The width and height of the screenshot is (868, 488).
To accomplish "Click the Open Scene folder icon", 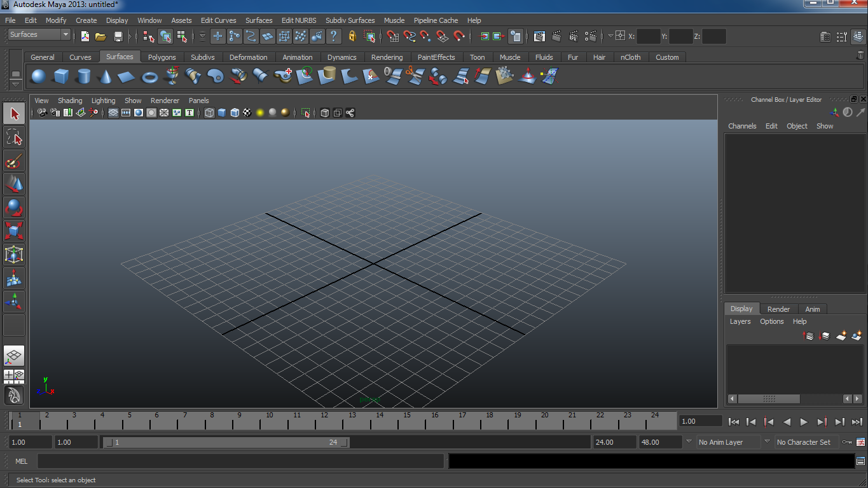I will 100,36.
